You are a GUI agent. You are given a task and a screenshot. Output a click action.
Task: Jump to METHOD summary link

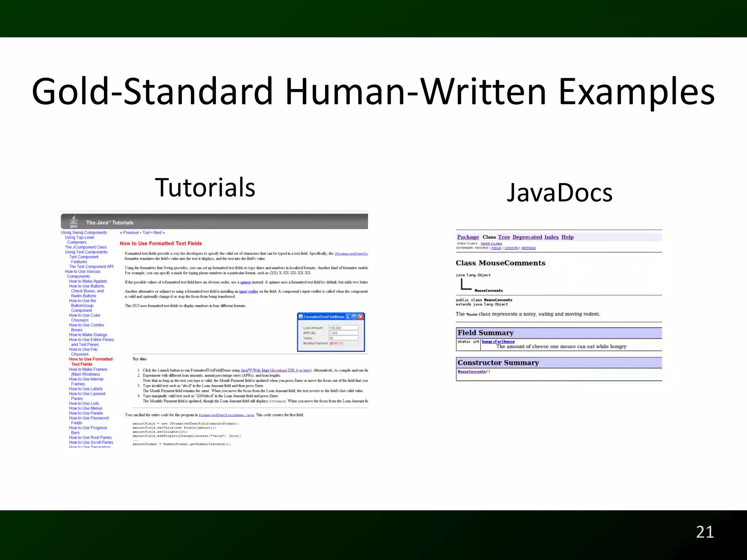point(529,248)
